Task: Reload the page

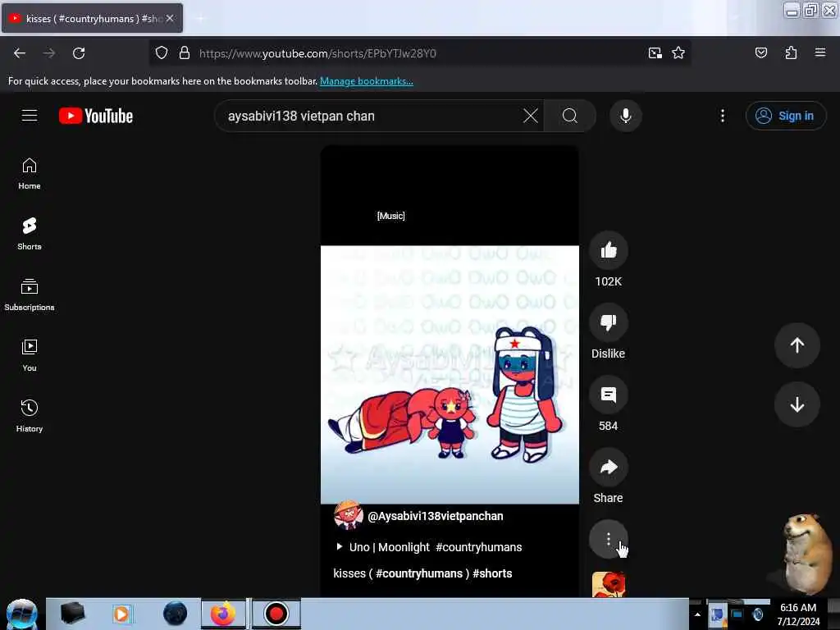Action: [79, 53]
